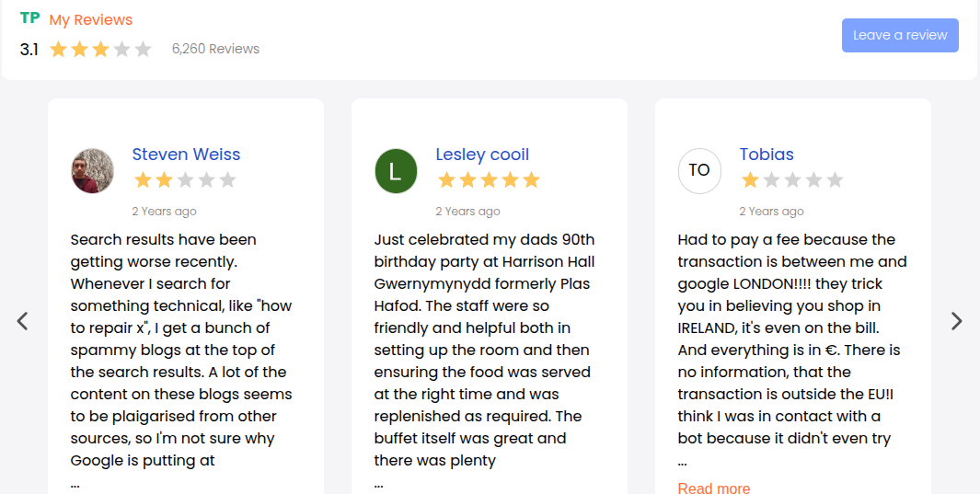
Task: Click Tobias's TO initials avatar
Action: [x=699, y=171]
